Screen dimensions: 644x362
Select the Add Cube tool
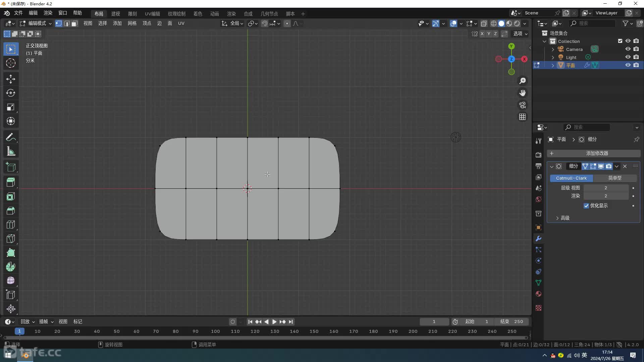click(11, 167)
